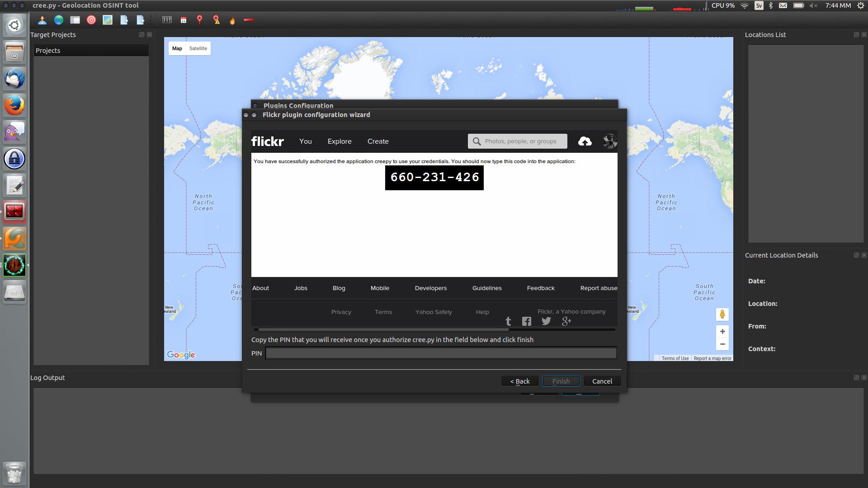Open the Report abuse footer link

pos(599,288)
